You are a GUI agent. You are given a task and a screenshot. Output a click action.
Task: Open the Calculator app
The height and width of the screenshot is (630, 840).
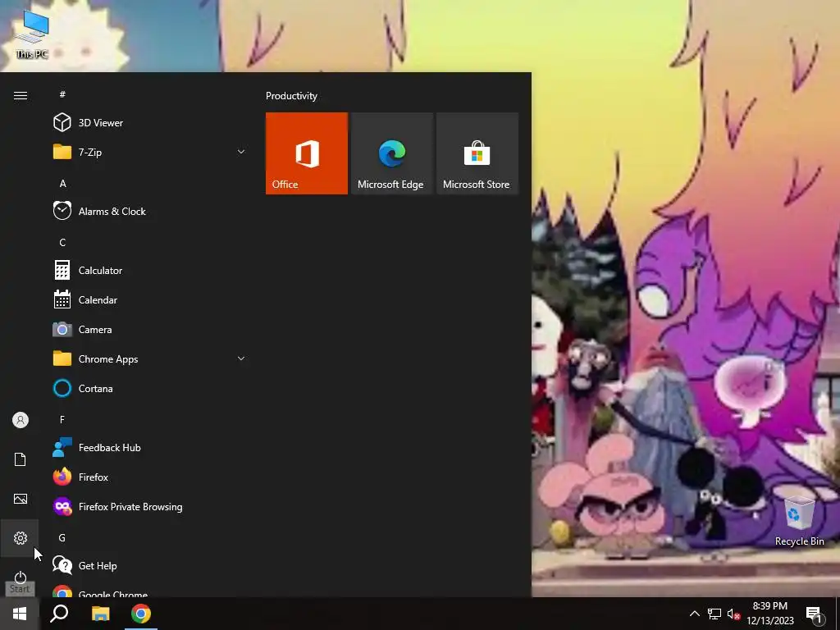click(149, 271)
